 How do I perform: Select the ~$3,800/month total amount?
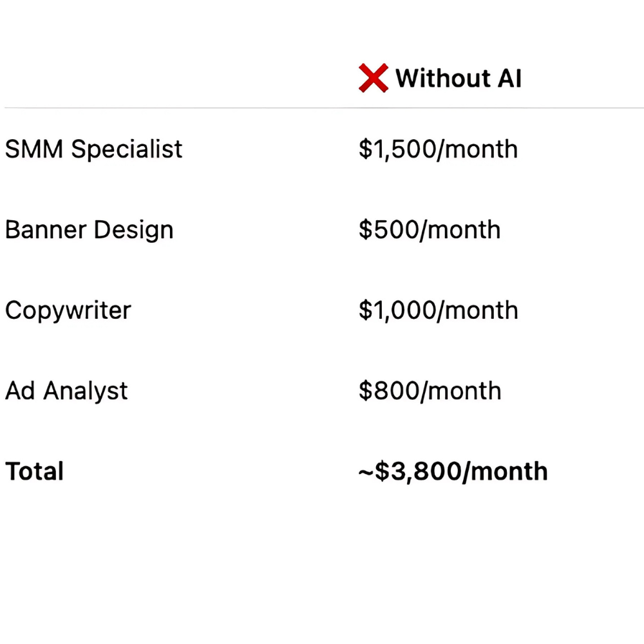(453, 471)
